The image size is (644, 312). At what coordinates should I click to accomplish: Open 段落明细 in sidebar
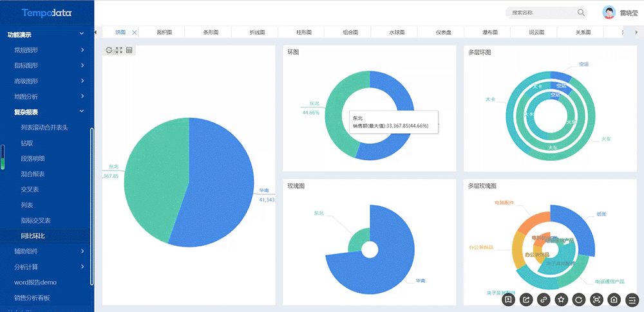point(33,158)
